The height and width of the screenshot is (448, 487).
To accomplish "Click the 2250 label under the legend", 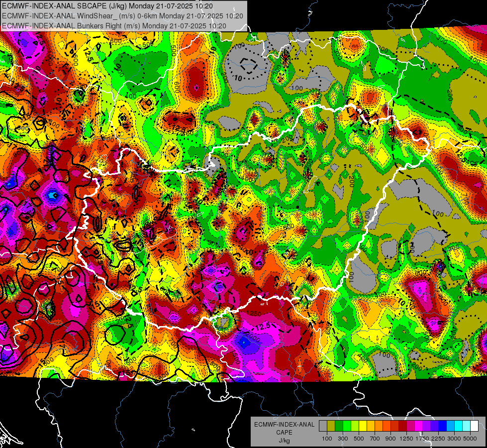I will 438,439.
